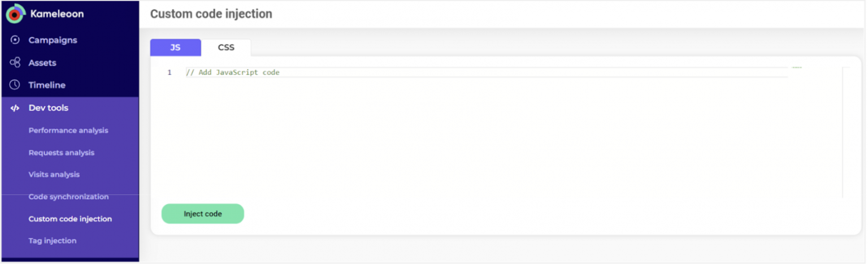Image resolution: width=868 pixels, height=264 pixels.
Task: Click the Dev tools code icon
Action: [15, 108]
